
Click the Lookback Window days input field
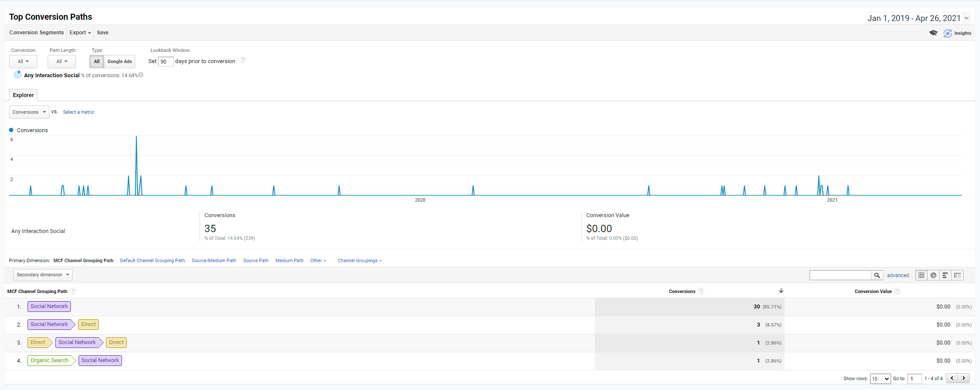click(165, 61)
